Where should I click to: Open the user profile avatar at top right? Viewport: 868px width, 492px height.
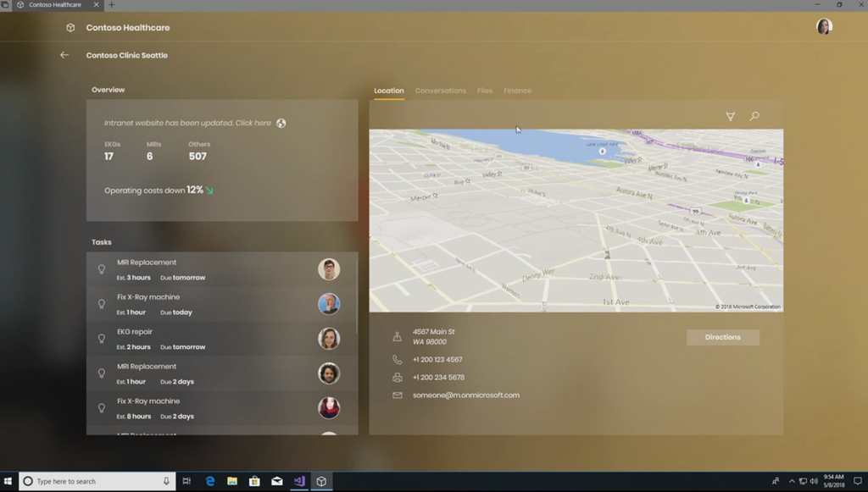click(824, 26)
